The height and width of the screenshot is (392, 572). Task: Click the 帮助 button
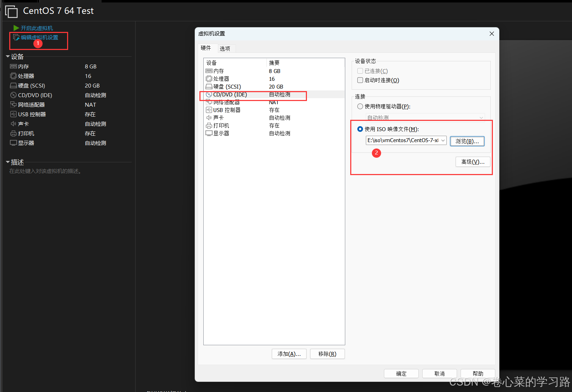click(x=478, y=374)
